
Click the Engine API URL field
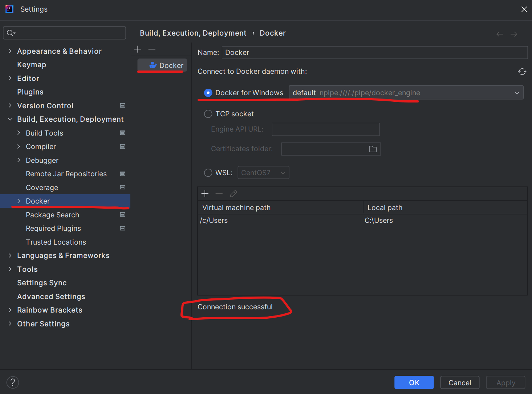coord(326,129)
